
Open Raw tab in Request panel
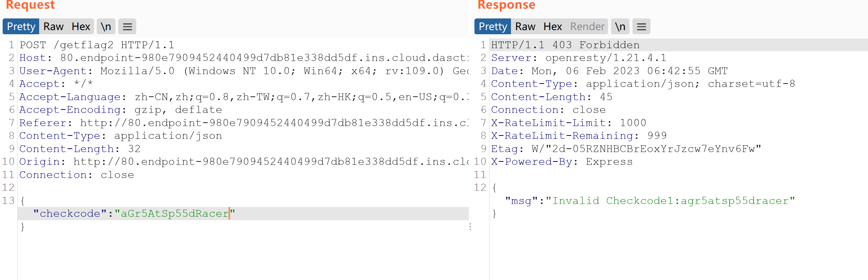click(53, 27)
